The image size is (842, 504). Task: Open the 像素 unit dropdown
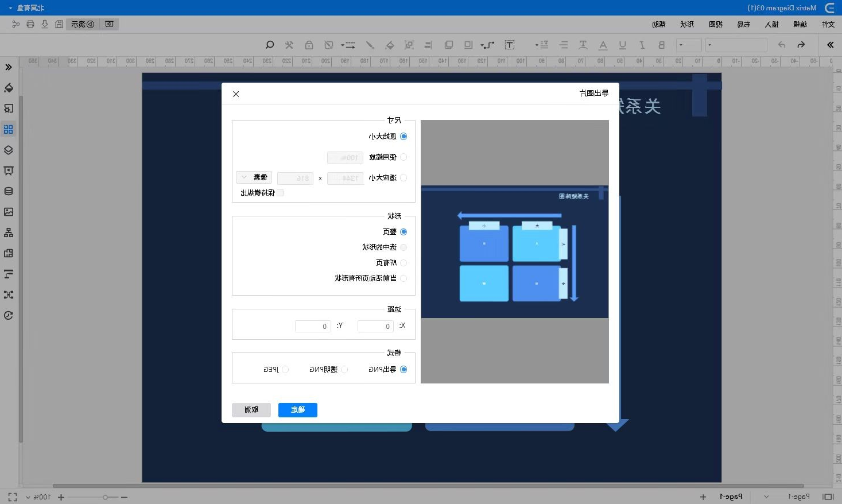(254, 177)
